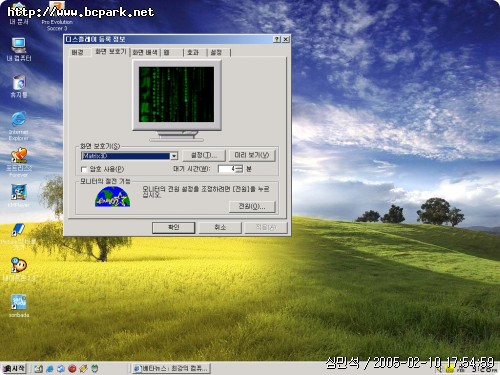Click the third quick launch icon
The height and width of the screenshot is (375, 500).
pos(61,368)
